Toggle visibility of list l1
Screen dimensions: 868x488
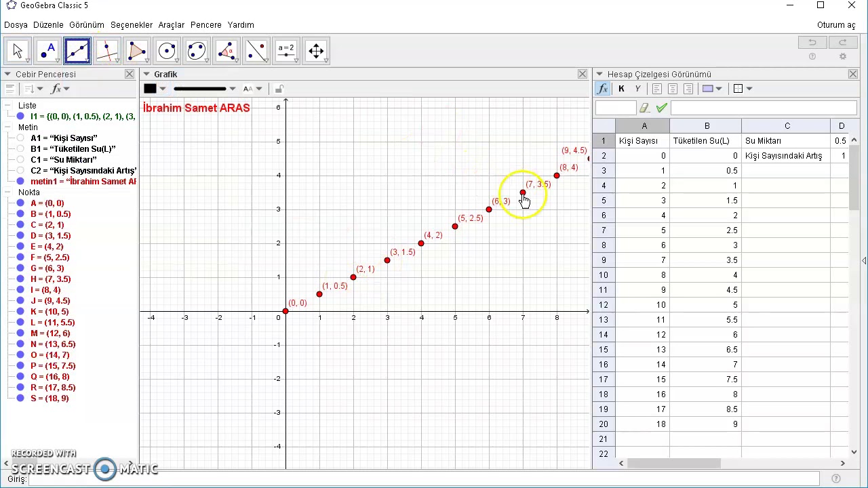pos(21,117)
